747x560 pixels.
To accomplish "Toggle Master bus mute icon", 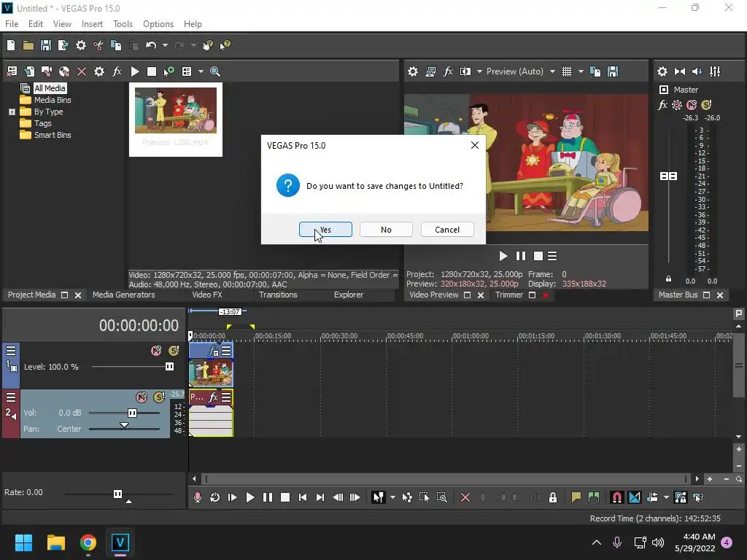I will coord(692,105).
